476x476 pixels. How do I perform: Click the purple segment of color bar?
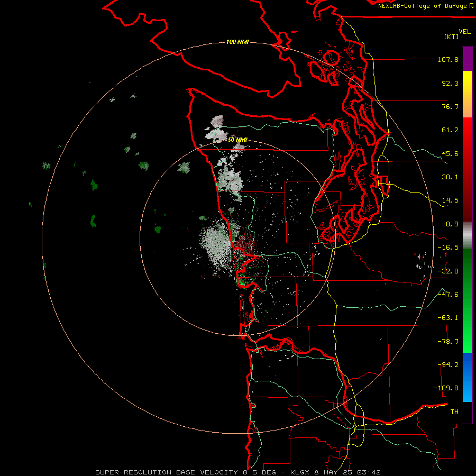coord(467,59)
